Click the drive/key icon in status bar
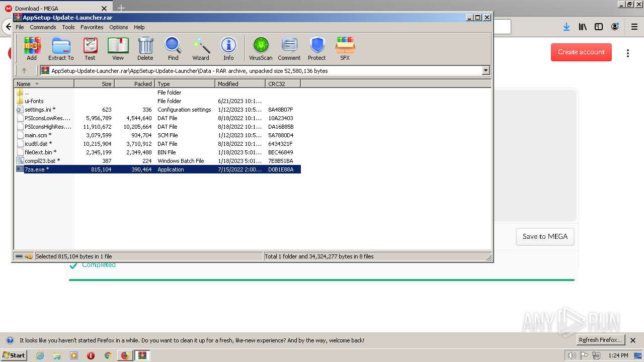The image size is (644, 362). coord(24,256)
